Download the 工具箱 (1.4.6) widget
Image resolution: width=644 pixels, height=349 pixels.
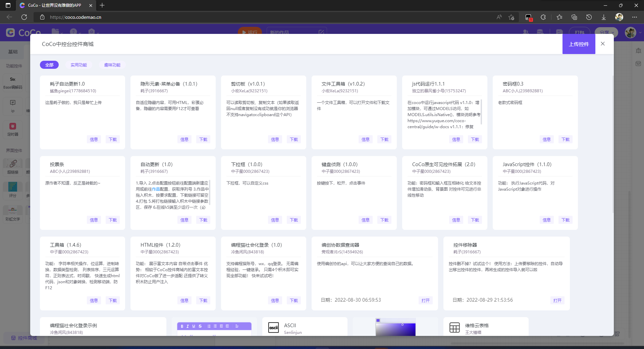(113, 300)
